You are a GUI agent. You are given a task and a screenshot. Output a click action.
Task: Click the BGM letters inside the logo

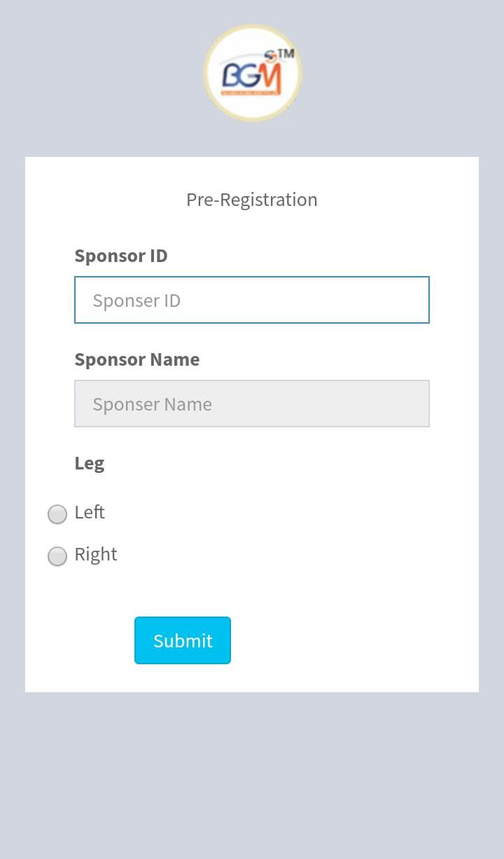[251, 74]
